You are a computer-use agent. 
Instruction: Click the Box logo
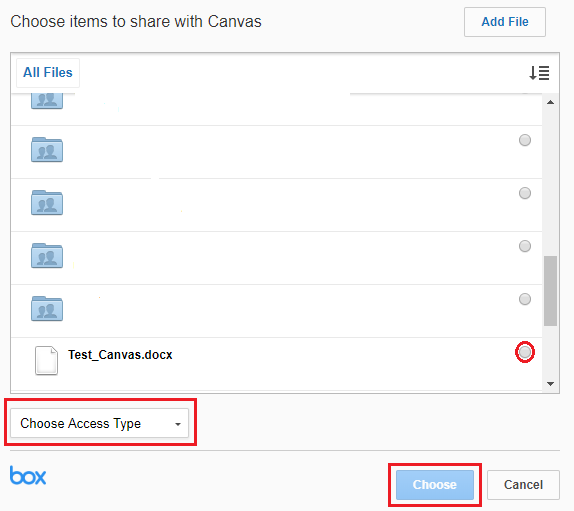tap(28, 475)
